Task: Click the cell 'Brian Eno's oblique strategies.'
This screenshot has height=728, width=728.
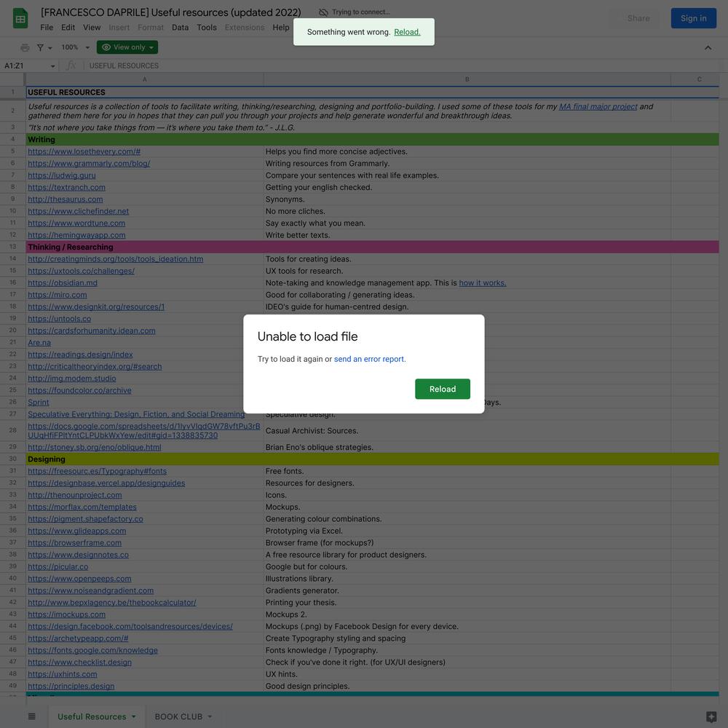Action: 467,447
